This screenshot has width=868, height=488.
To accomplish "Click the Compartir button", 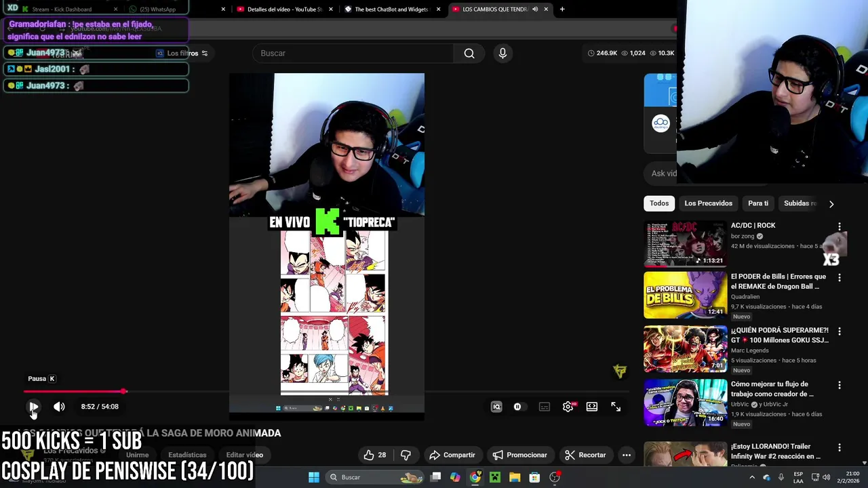I will tap(452, 455).
